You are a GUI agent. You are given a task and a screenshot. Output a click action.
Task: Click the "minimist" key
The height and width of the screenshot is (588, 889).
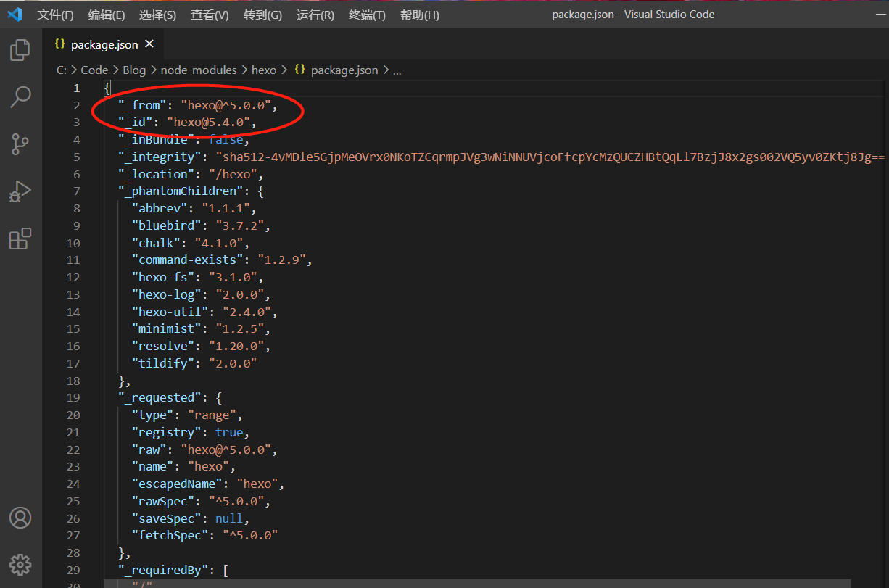167,329
